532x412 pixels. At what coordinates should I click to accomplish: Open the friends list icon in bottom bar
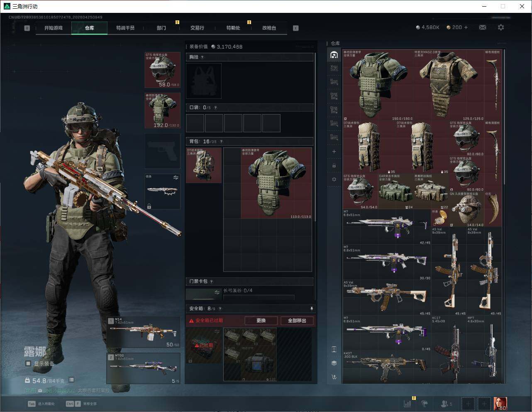tap(447, 403)
